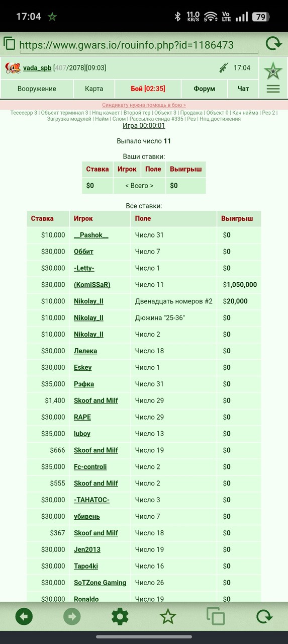Screen dimensions: 288x644
Task: Open the Форум tab
Action: pyautogui.click(x=205, y=89)
